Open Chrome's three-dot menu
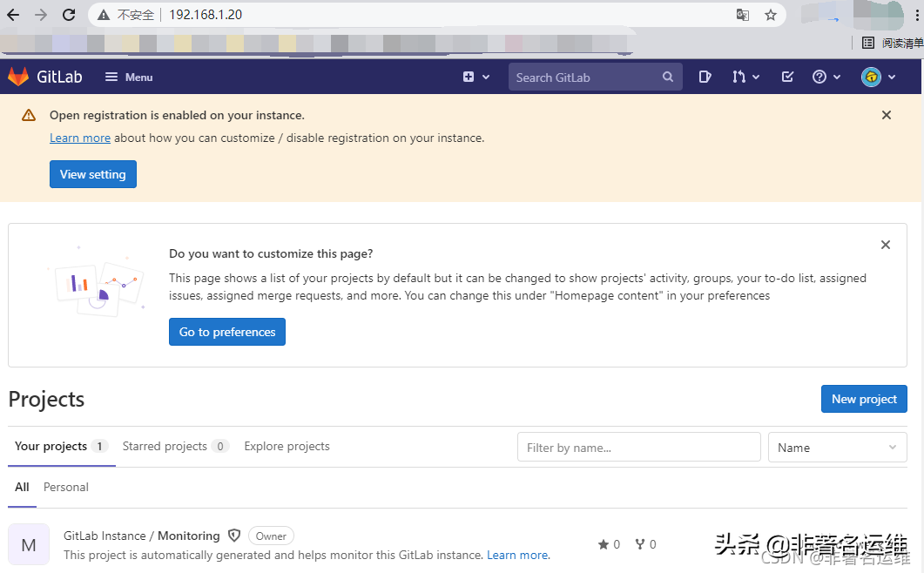 pos(917,15)
